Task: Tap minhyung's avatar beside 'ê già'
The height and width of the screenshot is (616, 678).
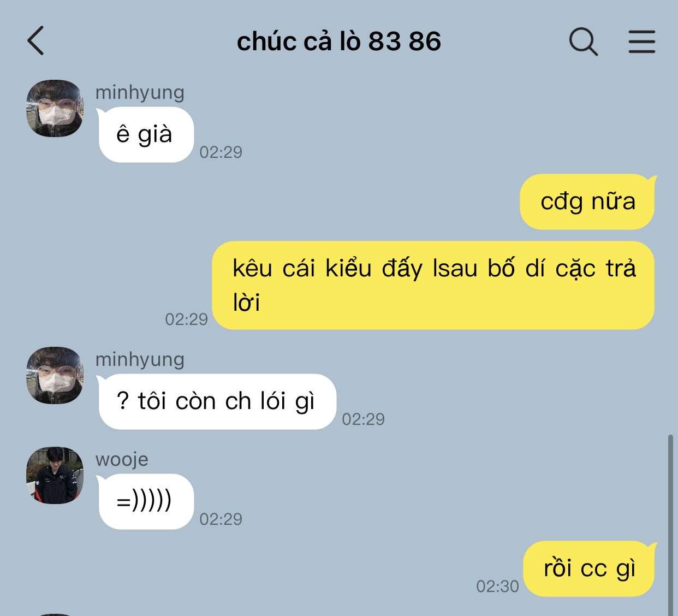Action: [55, 108]
